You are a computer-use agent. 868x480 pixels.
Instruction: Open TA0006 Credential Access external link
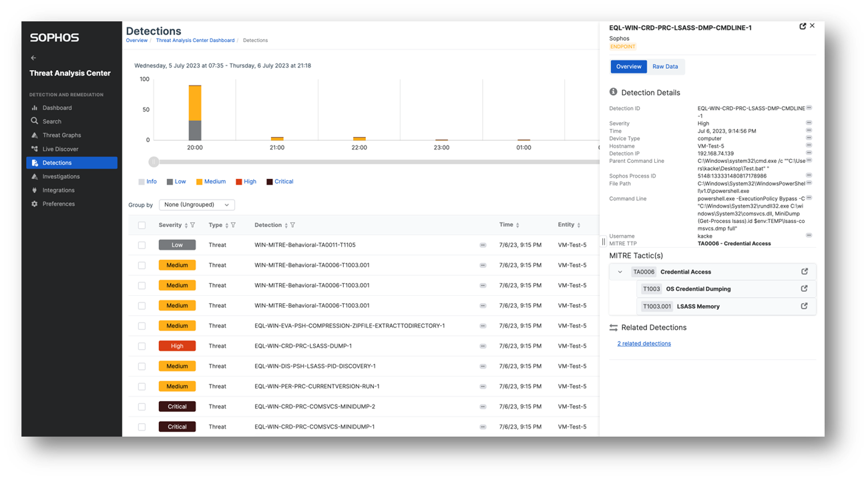(805, 272)
